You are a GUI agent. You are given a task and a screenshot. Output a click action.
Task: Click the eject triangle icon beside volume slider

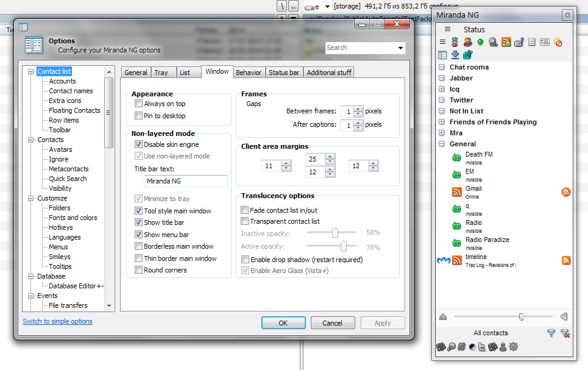click(443, 317)
